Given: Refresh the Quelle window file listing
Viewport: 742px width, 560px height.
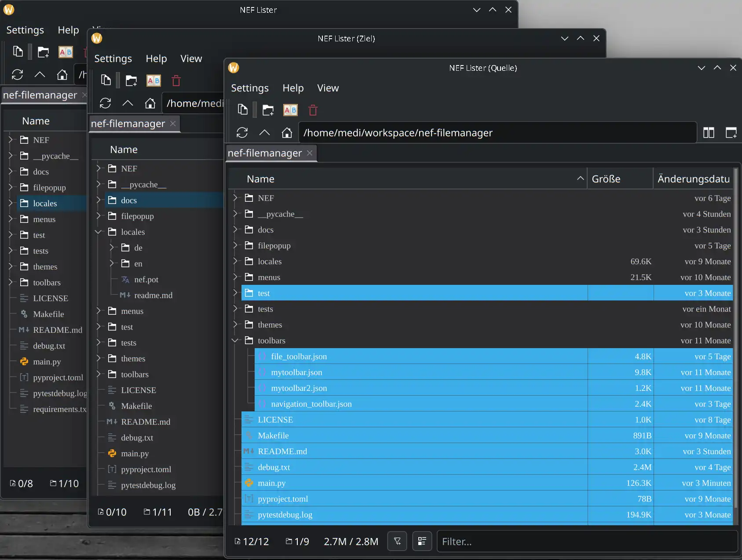Looking at the screenshot, I should pos(242,133).
